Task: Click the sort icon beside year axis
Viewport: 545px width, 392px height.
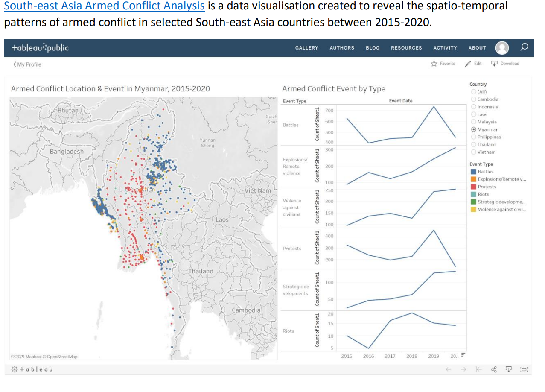Action: tap(463, 355)
